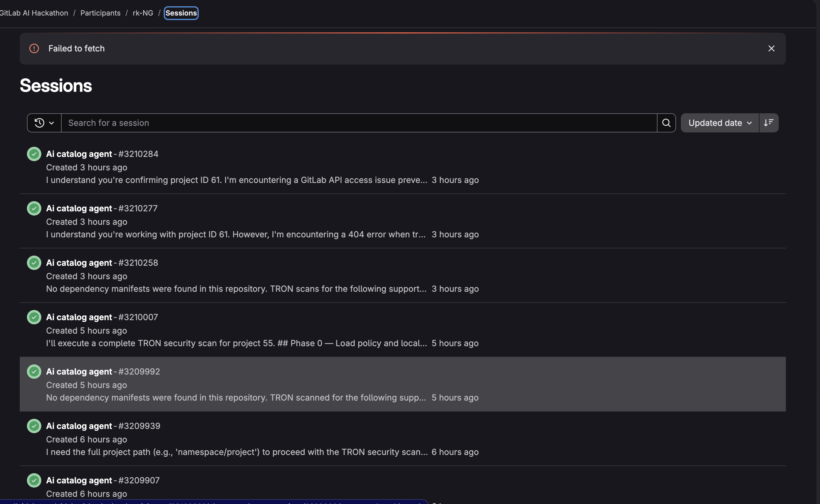The height and width of the screenshot is (504, 820).
Task: Open the recent searches history dropdown
Action: [44, 123]
